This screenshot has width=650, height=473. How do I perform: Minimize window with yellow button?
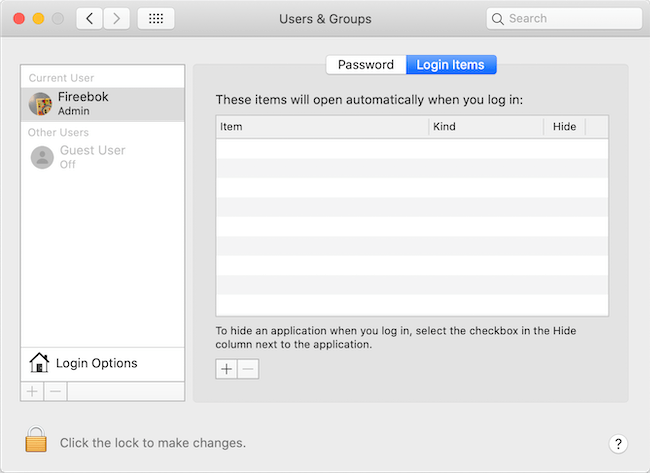[x=39, y=19]
